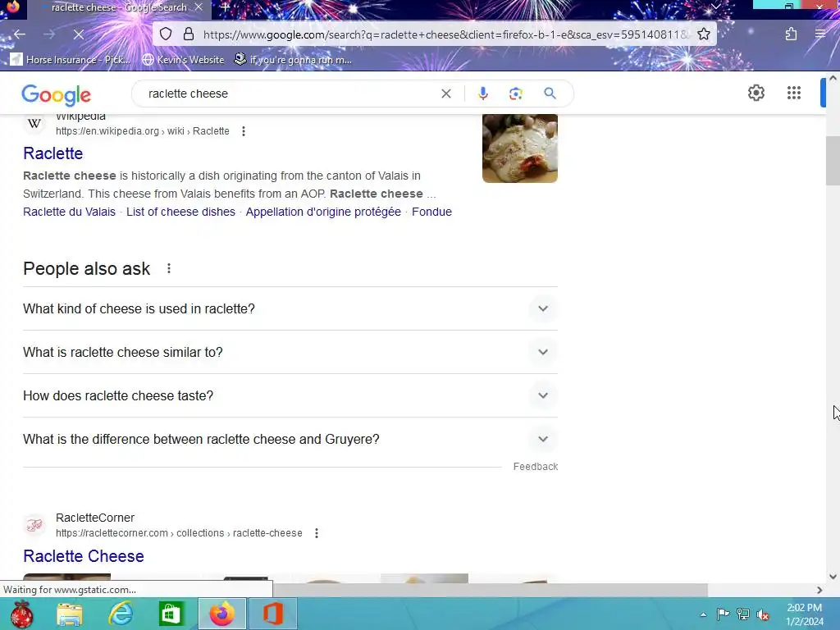The width and height of the screenshot is (840, 630).
Task: Open the Raclette Wikipedia result title
Action: 53,153
